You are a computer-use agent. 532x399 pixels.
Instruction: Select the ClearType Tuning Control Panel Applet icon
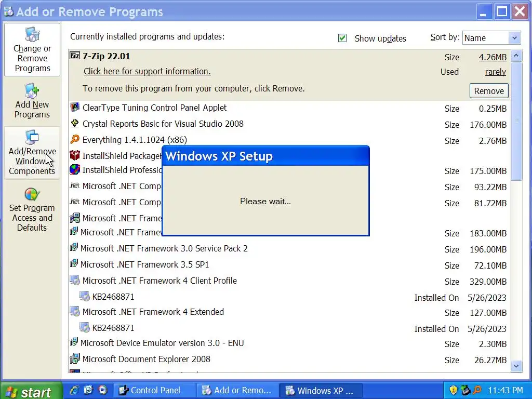[x=75, y=107]
